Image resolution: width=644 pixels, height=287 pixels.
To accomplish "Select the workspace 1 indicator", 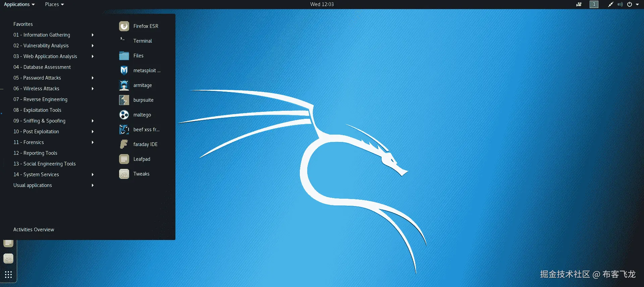I will pyautogui.click(x=594, y=4).
